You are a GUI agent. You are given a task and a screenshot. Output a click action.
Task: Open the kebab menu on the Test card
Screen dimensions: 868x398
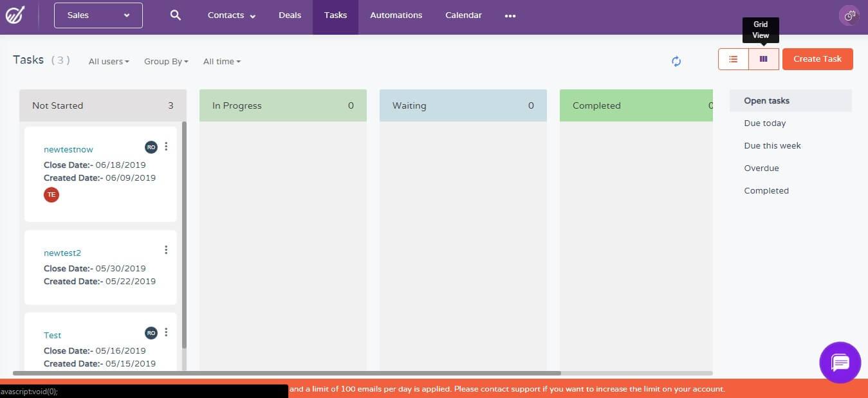166,332
